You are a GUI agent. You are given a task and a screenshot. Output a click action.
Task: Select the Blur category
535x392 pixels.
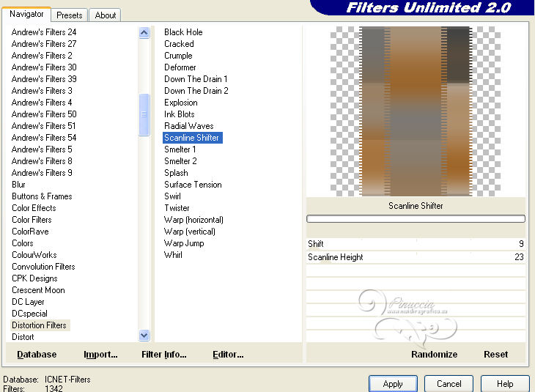18,185
